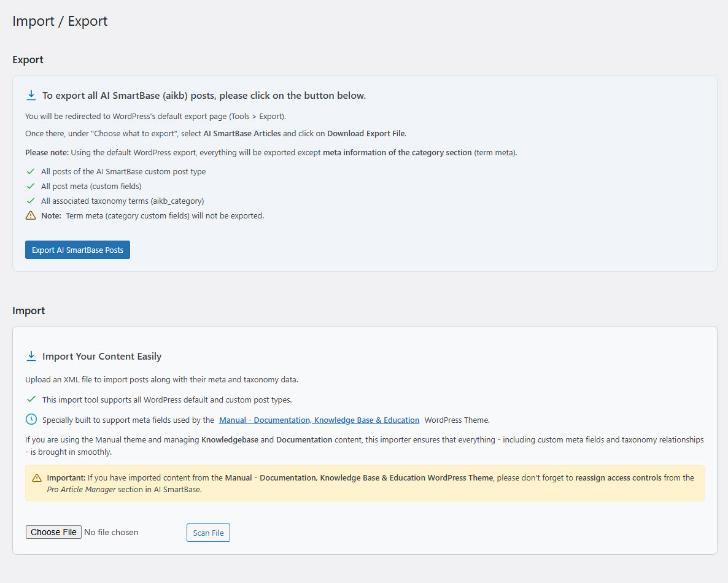
Task: Click the clock icon beside Specially built to support
Action: pos(31,420)
